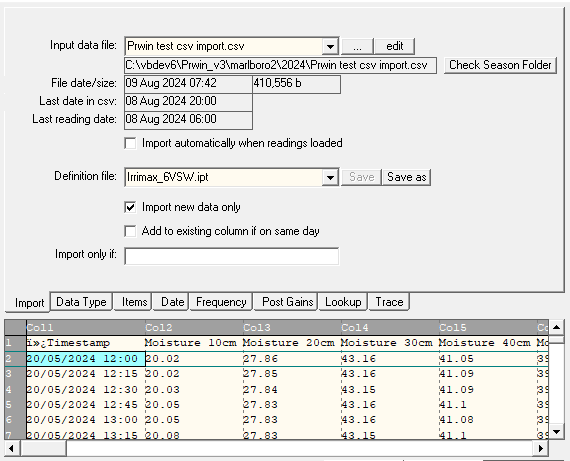The height and width of the screenshot is (461, 570).
Task: Open the Items tab
Action: (x=133, y=302)
